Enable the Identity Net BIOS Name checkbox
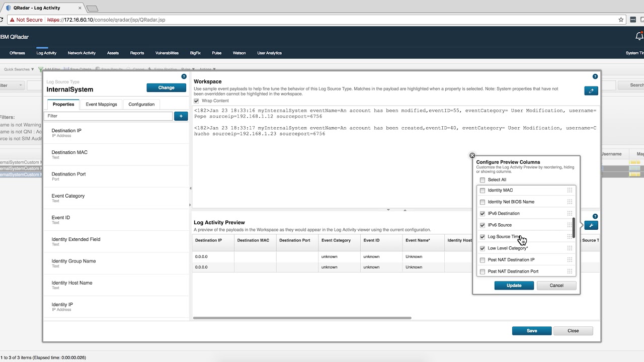This screenshot has width=644, height=362. (x=482, y=202)
